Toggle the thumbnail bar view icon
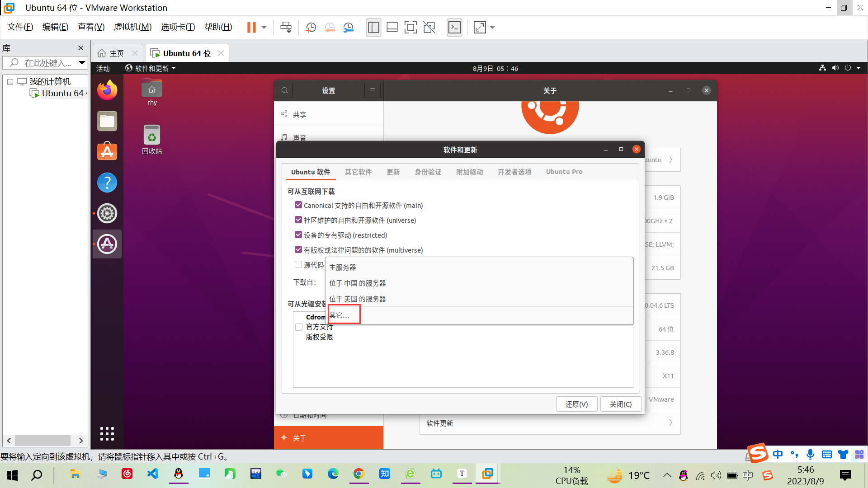 point(392,28)
